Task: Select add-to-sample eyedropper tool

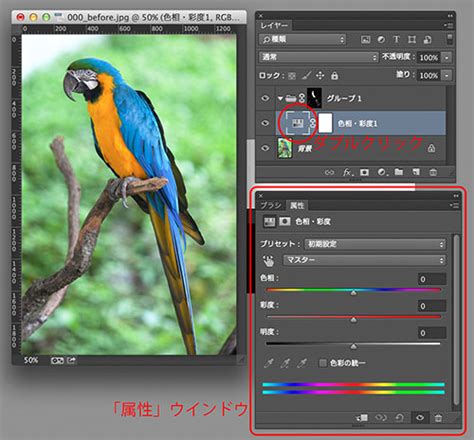Action: pyautogui.click(x=285, y=363)
